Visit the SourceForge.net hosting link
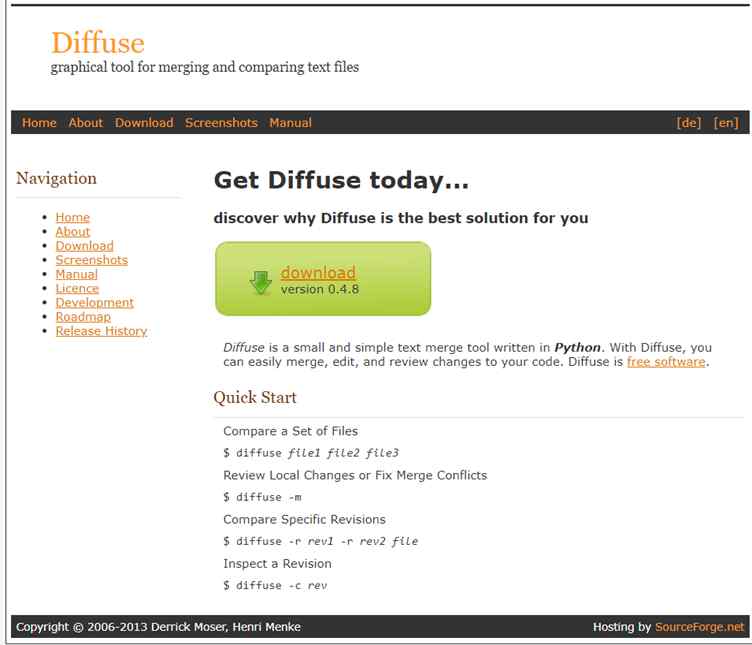This screenshot has width=752, height=645. 699,627
